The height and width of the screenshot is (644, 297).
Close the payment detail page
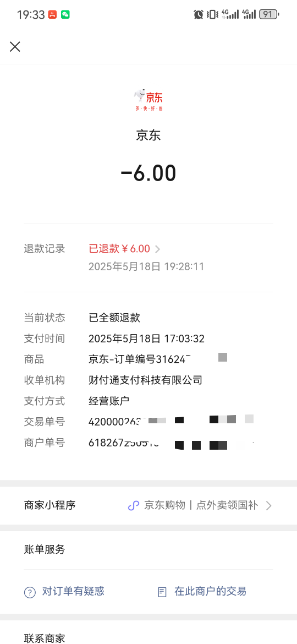click(x=15, y=47)
